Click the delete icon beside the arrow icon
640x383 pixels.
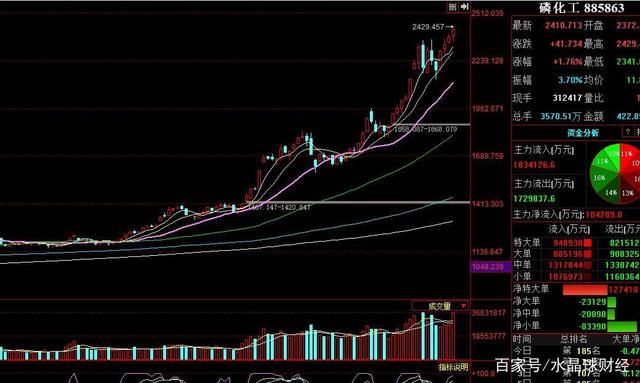click(x=453, y=7)
